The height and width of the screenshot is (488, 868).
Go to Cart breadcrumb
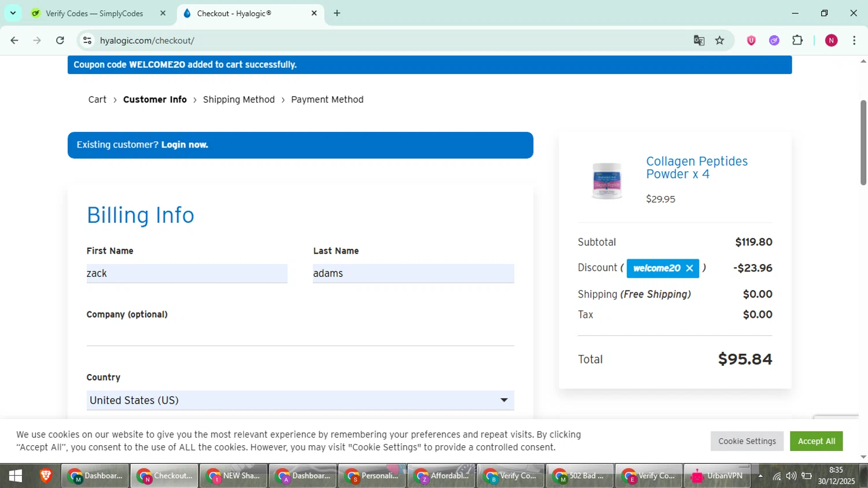pyautogui.click(x=97, y=100)
